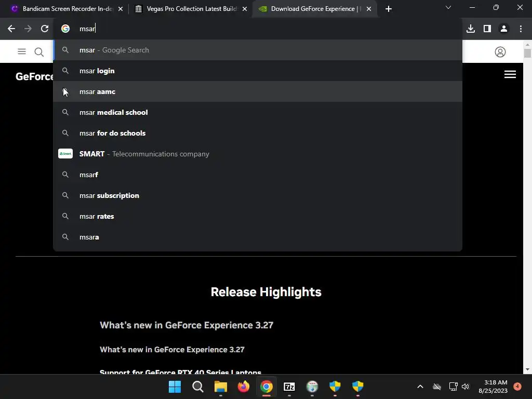Open the Chrome three-dot menu
Image resolution: width=532 pixels, height=399 pixels.
pos(521,29)
